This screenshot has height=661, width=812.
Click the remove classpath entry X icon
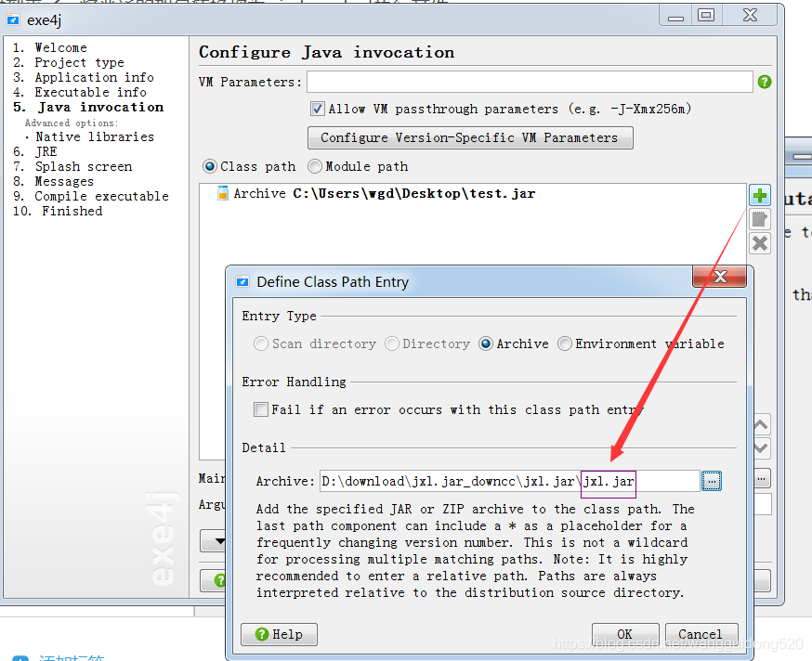[760, 243]
